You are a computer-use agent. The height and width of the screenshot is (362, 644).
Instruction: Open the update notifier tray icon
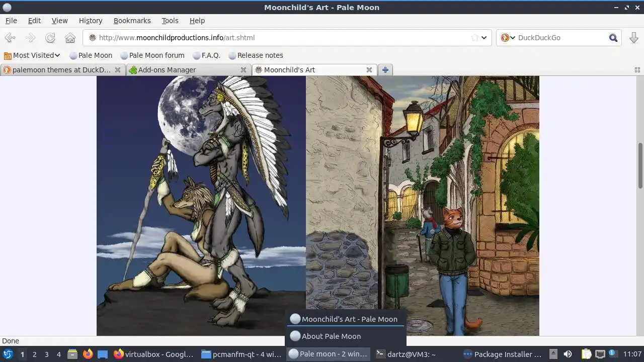point(613,354)
